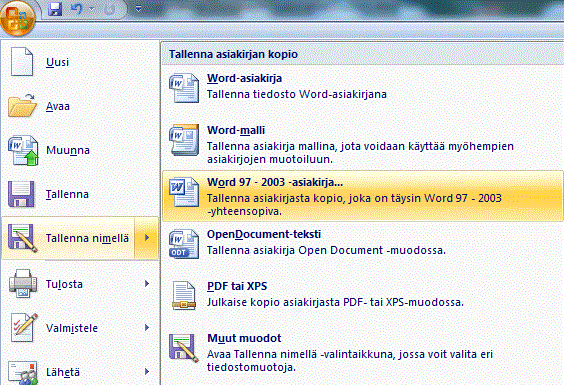Click description 'Julkaise kopio asiakirjasta PDF- tai XPS-muodossa.'

[x=335, y=302]
